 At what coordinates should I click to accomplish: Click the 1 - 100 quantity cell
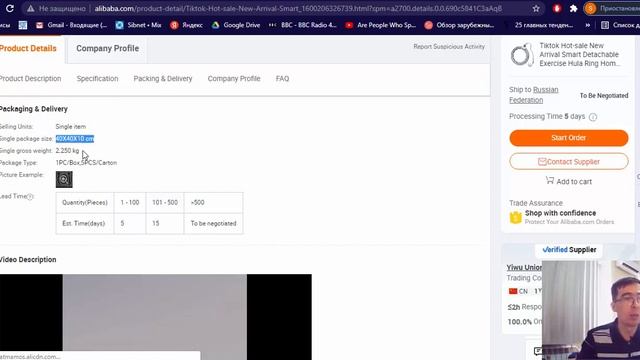pyautogui.click(x=130, y=202)
